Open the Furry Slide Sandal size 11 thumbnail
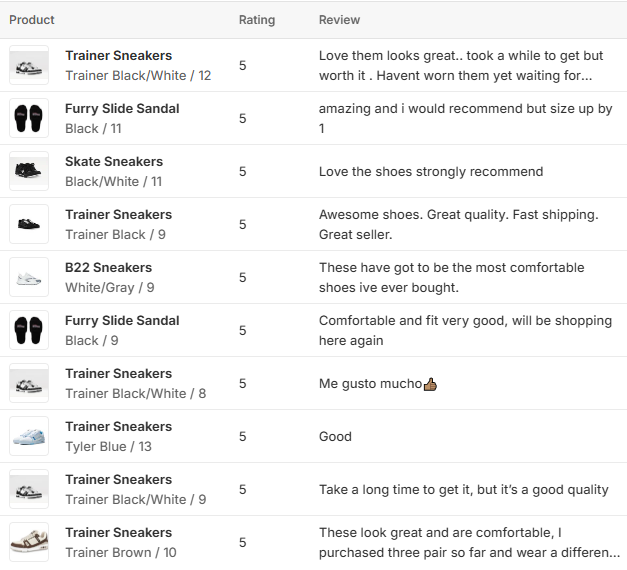Screen dimensions: 627x570 [x=29, y=118]
